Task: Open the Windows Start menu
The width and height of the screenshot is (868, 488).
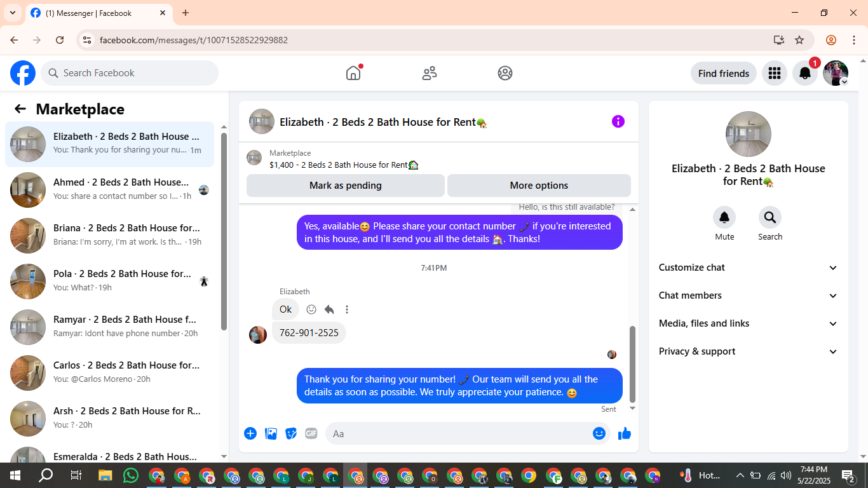Action: coord(15,475)
